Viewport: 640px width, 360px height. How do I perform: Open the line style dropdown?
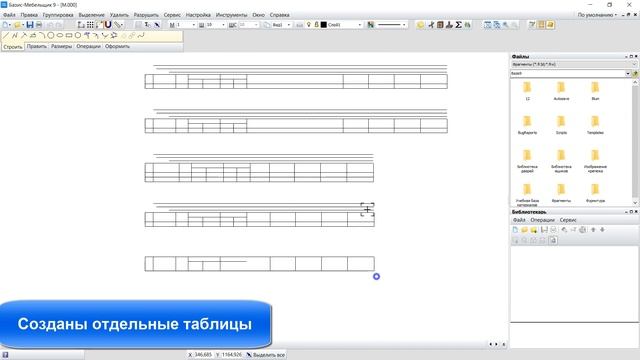pyautogui.click(x=404, y=25)
